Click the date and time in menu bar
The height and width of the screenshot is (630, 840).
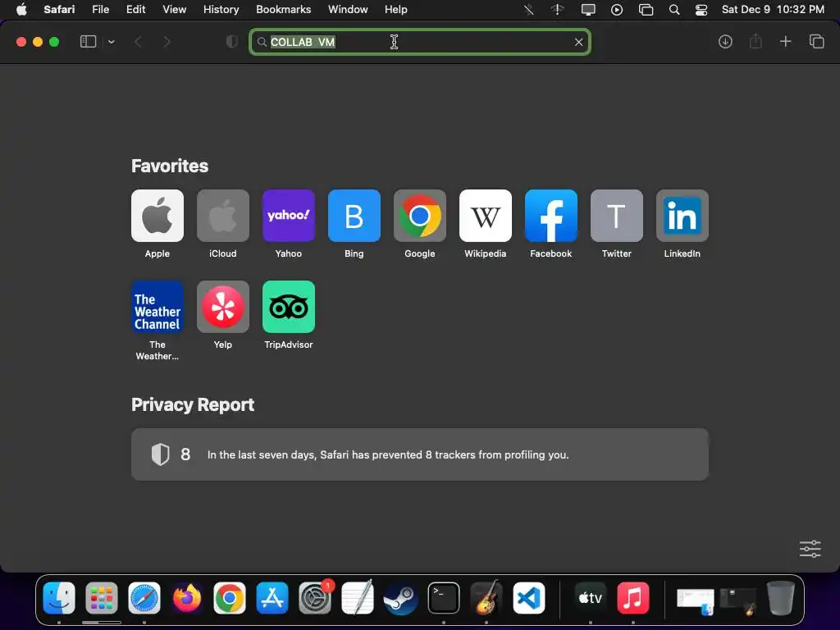[773, 9]
